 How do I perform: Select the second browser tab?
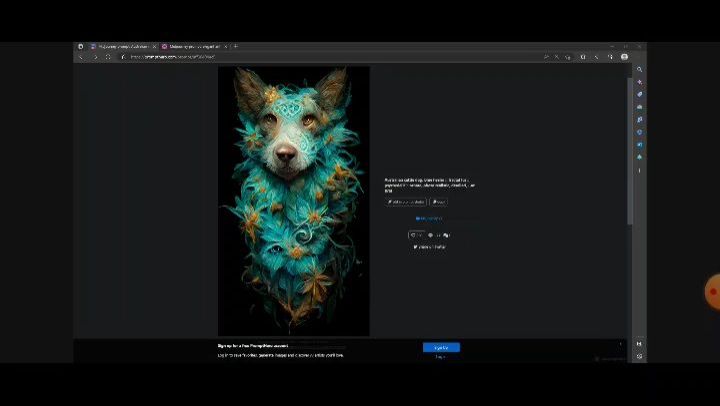click(194, 46)
